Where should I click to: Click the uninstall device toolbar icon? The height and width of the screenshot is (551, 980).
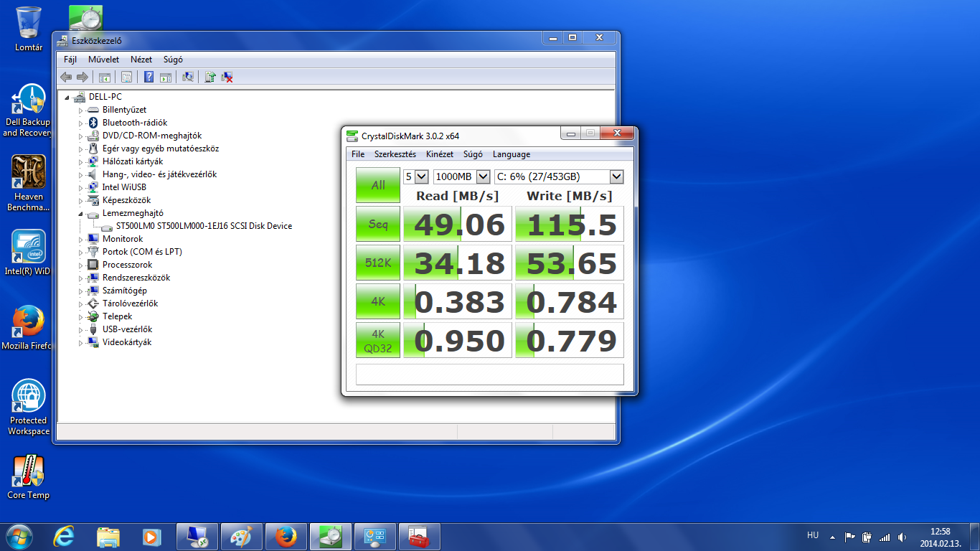pyautogui.click(x=227, y=77)
